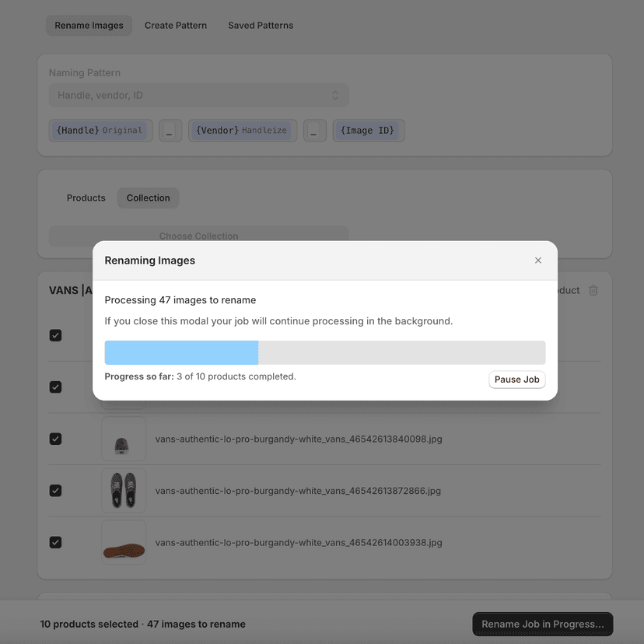Pause the renaming job

coord(516,379)
